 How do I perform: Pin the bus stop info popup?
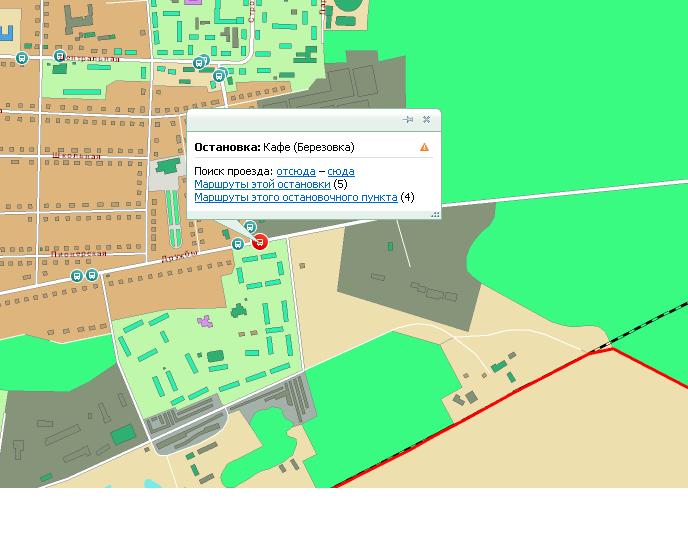click(x=408, y=120)
